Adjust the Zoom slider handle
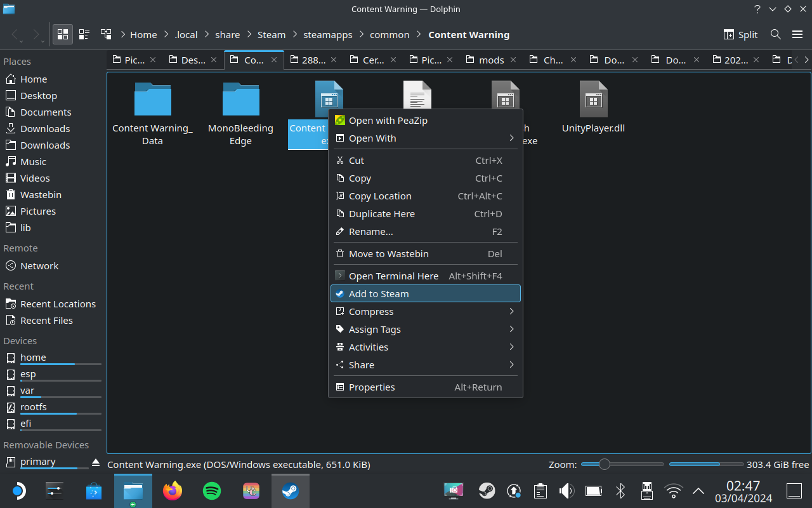 (x=604, y=464)
